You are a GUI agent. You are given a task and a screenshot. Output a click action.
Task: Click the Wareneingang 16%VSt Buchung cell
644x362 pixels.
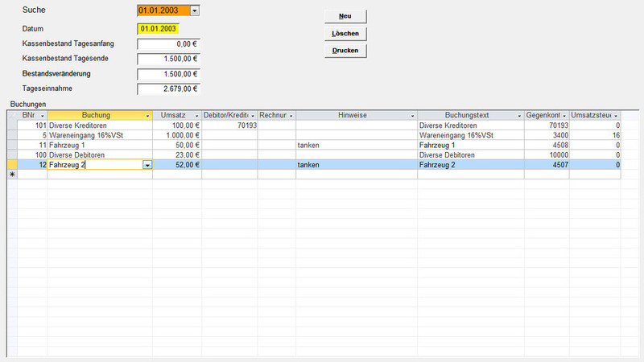click(x=100, y=135)
